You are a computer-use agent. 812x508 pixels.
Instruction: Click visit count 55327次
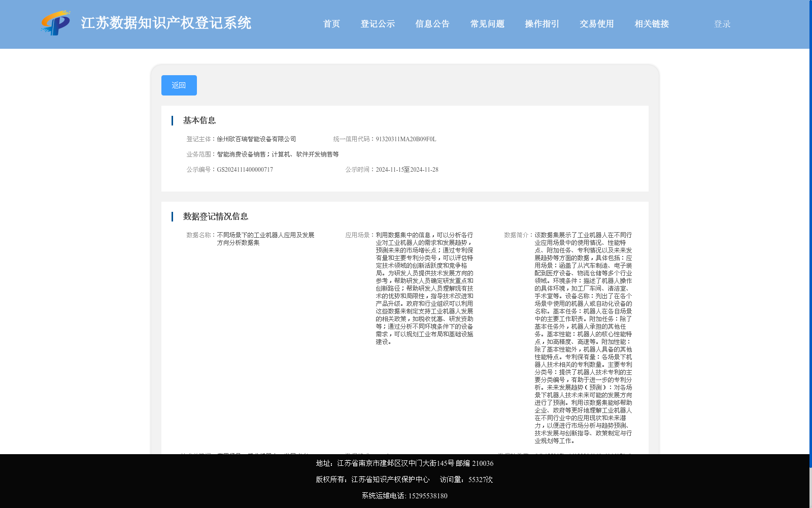pos(481,480)
